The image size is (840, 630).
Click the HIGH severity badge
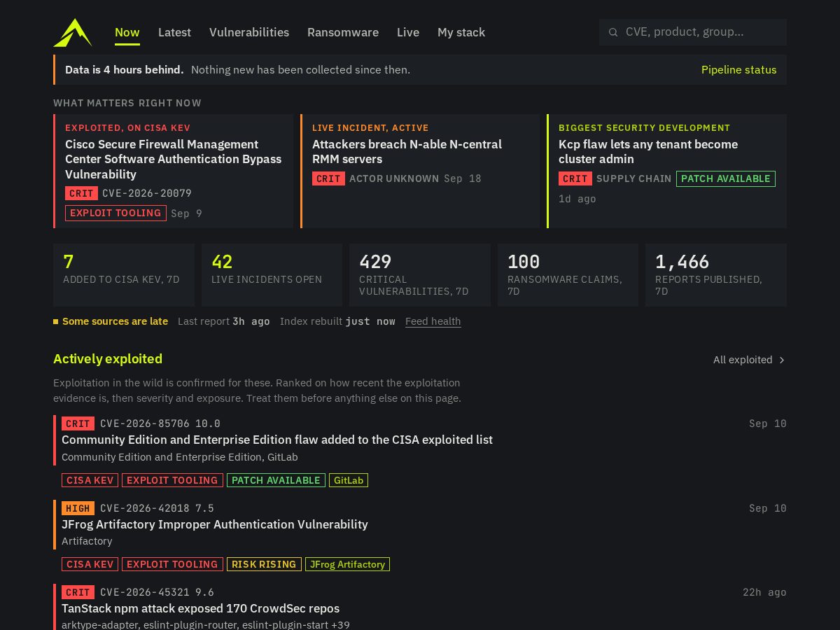(x=78, y=508)
